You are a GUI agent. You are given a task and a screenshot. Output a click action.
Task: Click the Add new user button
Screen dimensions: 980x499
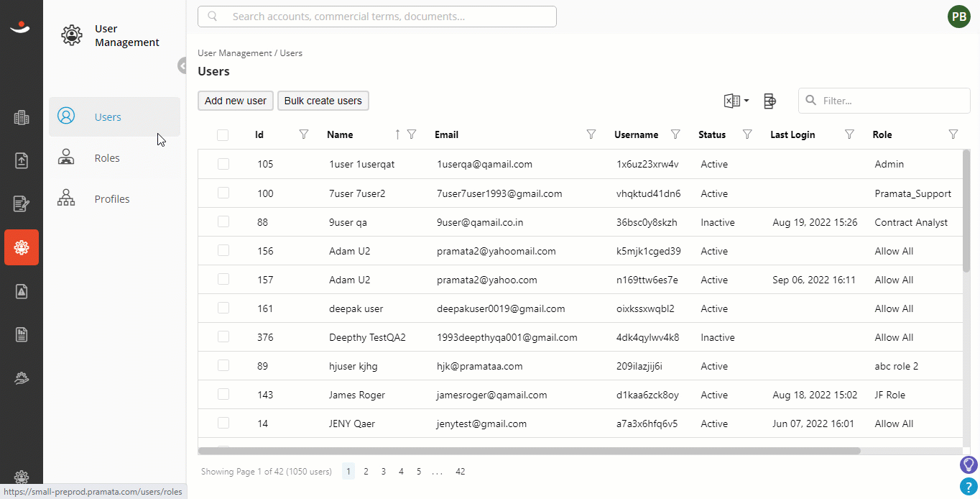click(x=236, y=101)
